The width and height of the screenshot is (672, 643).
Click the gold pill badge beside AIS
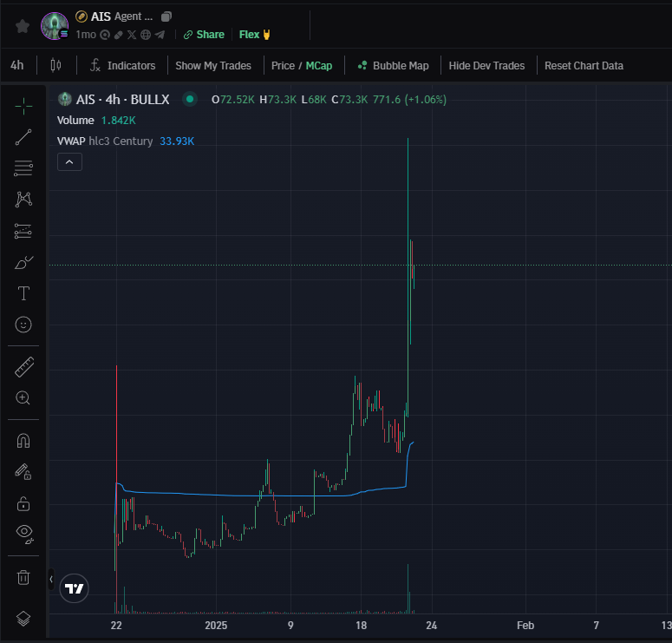coord(81,16)
